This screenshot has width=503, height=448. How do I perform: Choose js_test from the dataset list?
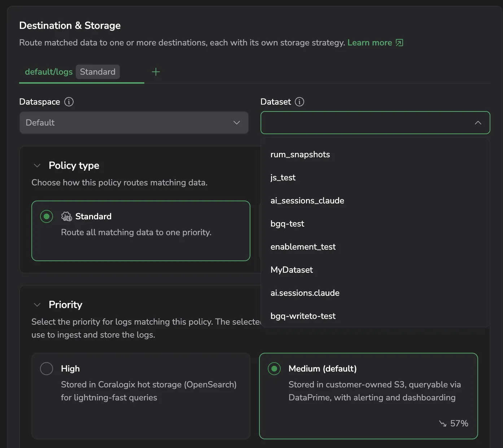(x=375, y=177)
